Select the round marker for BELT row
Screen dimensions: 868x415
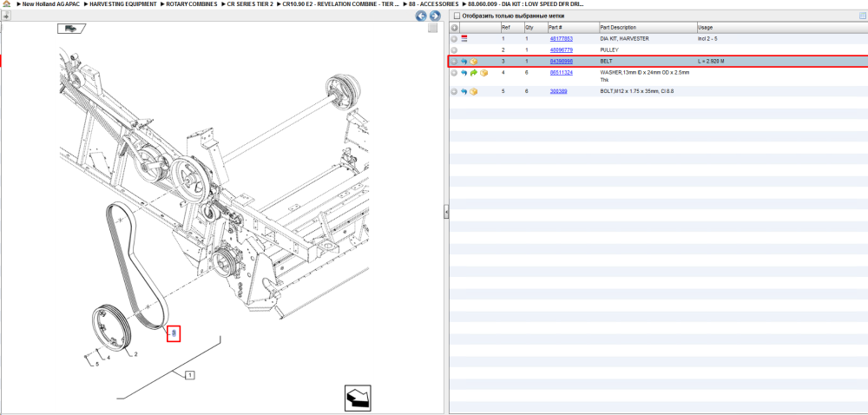point(454,62)
